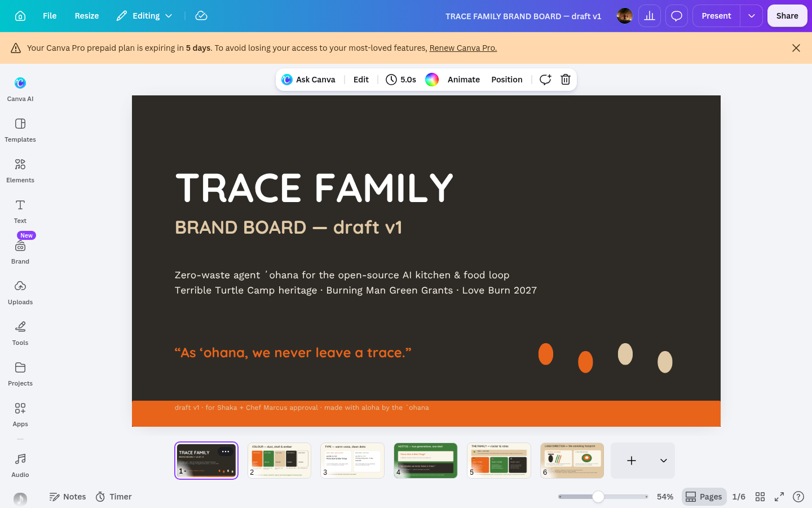Image resolution: width=812 pixels, height=508 pixels.
Task: Expand the Editing mode dropdown
Action: (x=145, y=16)
